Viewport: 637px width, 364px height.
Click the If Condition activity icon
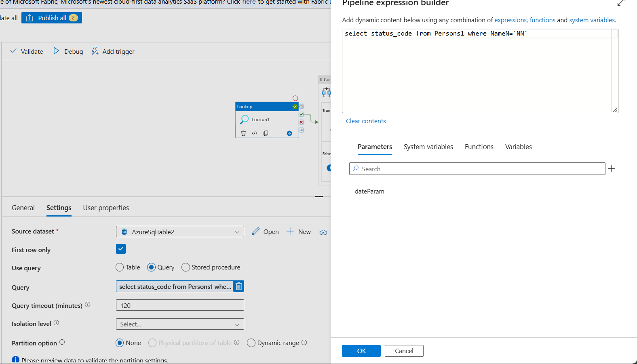(326, 93)
